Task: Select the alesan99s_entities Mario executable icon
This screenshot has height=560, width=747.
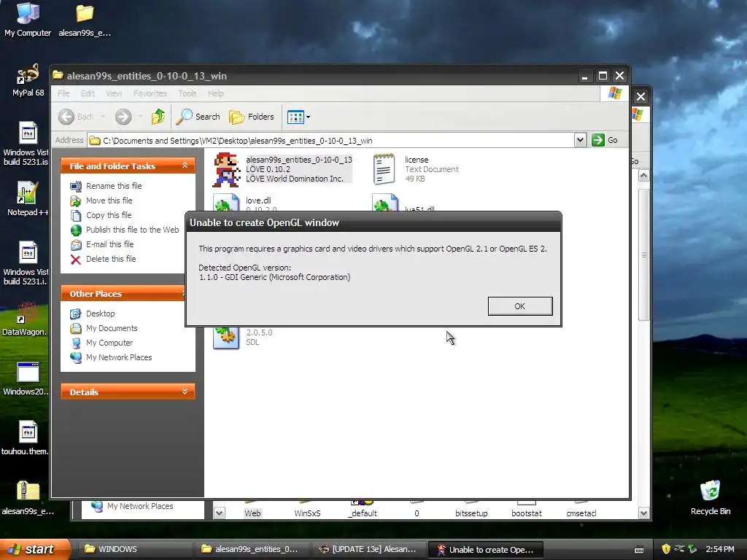Action: click(x=226, y=169)
